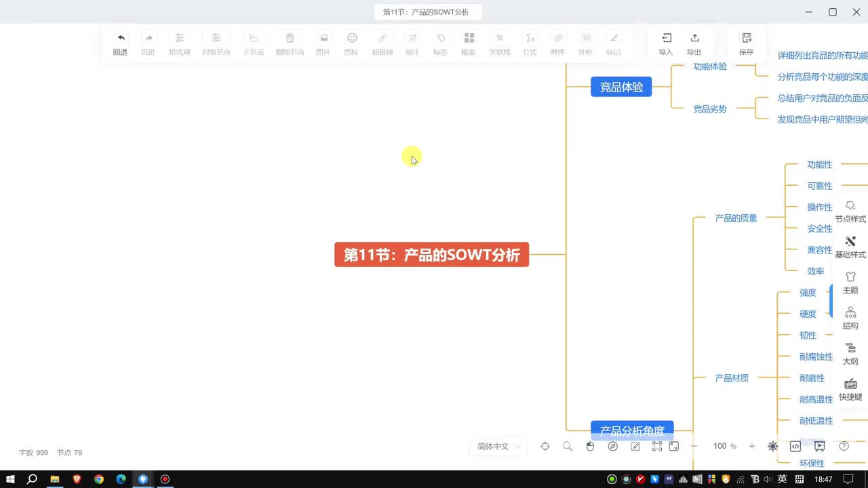This screenshot has width=868, height=488.
Task: Select the root node 第11节：产品的SOWT分析
Action: click(x=432, y=255)
